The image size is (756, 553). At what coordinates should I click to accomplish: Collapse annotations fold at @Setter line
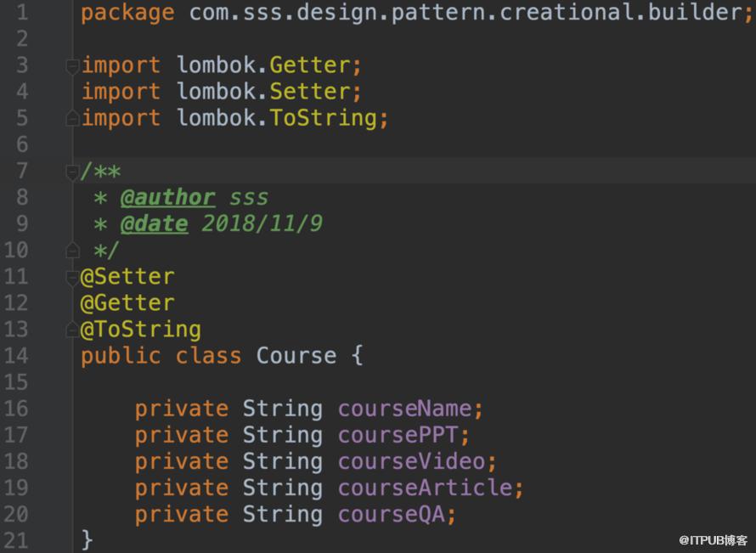[72, 278]
